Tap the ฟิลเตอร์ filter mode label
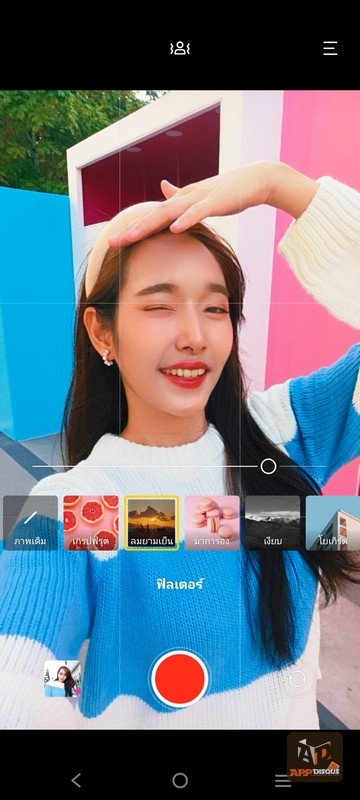The image size is (360, 800). [x=180, y=584]
